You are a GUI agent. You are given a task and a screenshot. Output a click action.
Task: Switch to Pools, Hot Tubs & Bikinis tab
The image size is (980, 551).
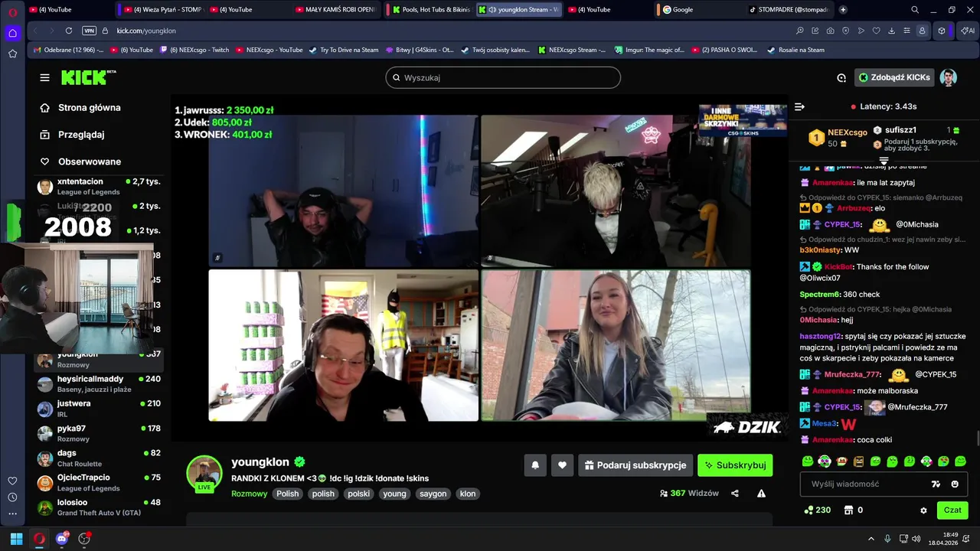tap(430, 9)
